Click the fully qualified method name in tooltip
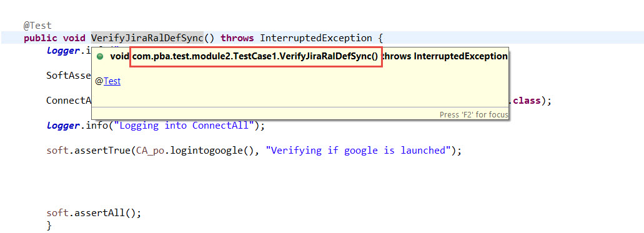 [255, 57]
